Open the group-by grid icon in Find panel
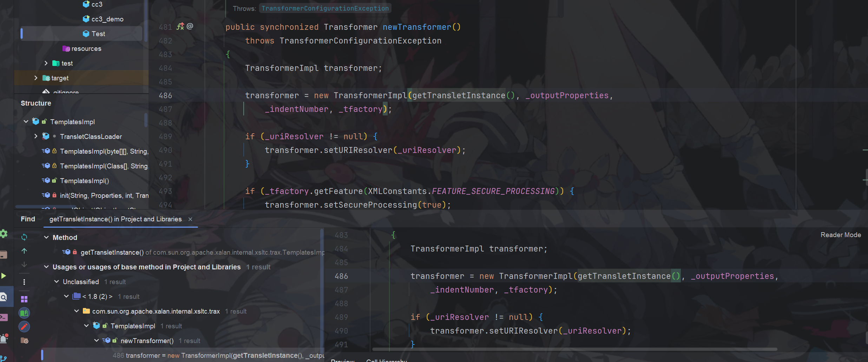 pos(24,299)
